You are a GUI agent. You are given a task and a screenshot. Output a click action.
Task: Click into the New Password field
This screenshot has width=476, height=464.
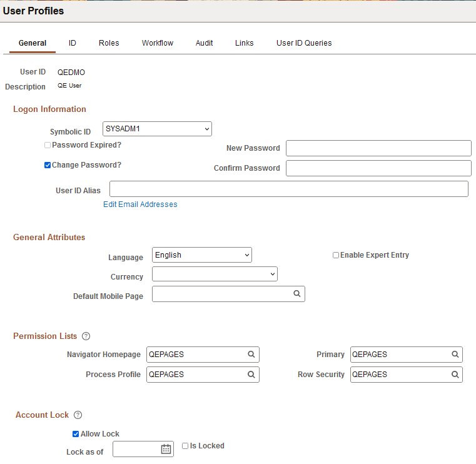pos(378,148)
